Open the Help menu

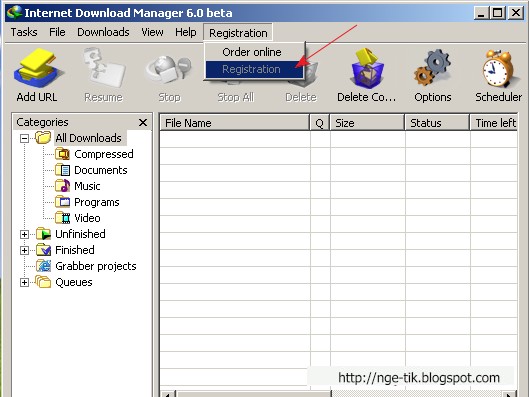(186, 32)
